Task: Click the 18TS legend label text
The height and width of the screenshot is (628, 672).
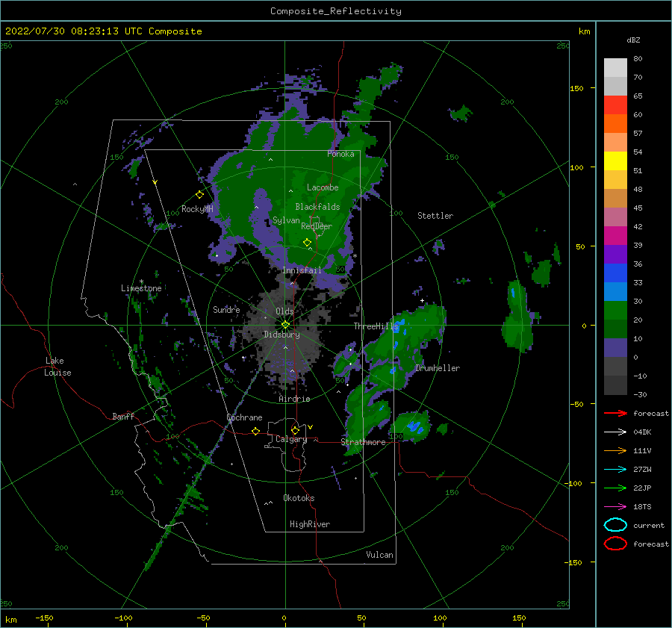Action: click(642, 507)
